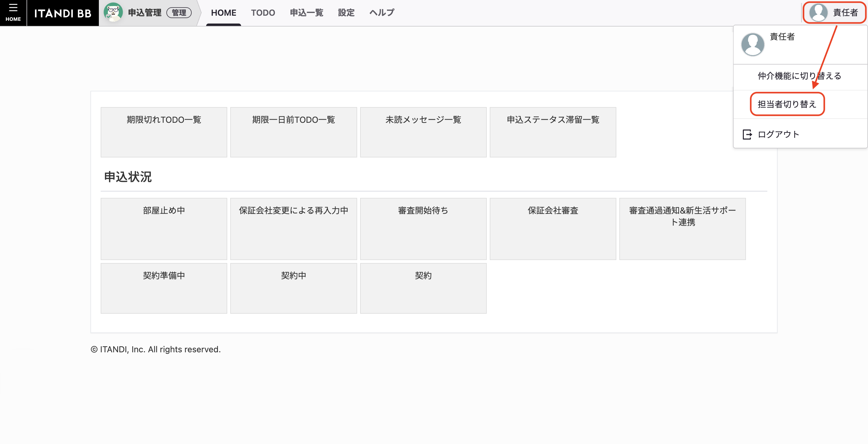Open the 保証会社変更による再入力中 status card
Viewport: 868px width, 444px height.
[294, 229]
